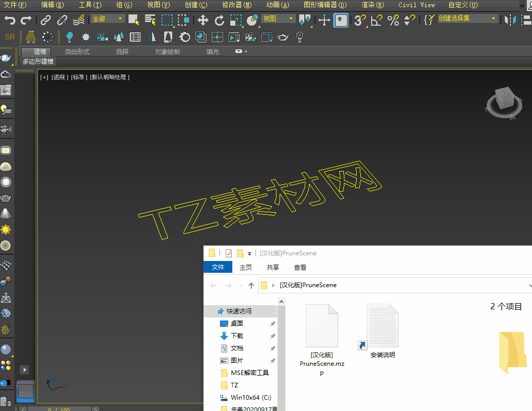
Task: Click the Link selection chain icon
Action: [x=46, y=20]
